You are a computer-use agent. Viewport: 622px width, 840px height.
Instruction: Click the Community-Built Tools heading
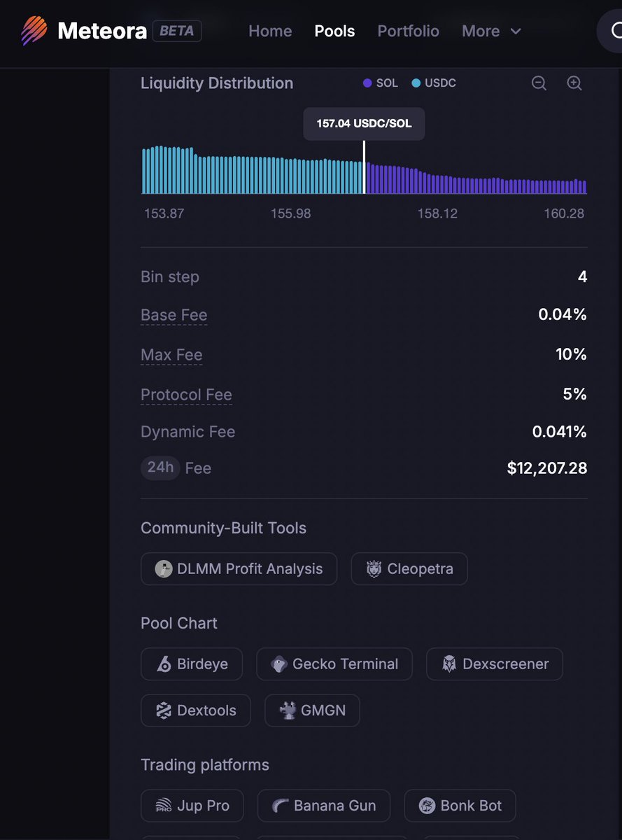(x=224, y=528)
